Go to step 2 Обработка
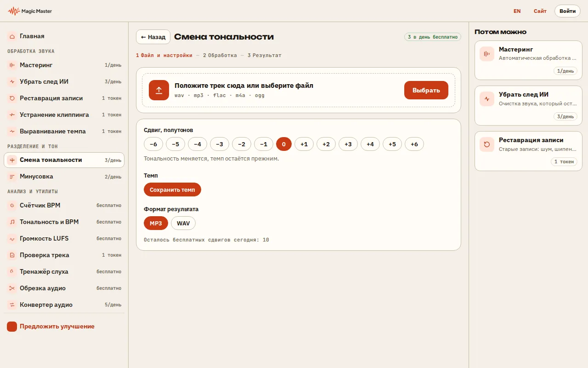Image resolution: width=588 pixels, height=368 pixels. [220, 55]
